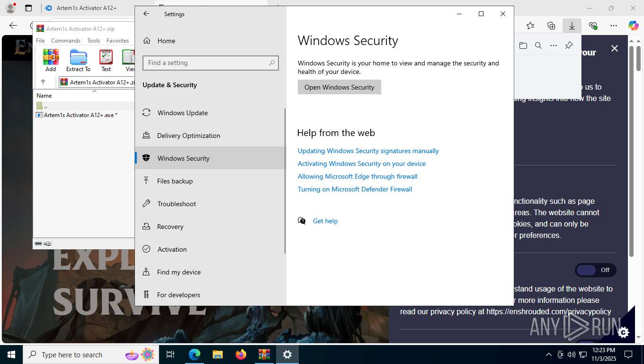Click the Add icon in WinRAR toolbar
The height and width of the screenshot is (364, 644).
(x=51, y=60)
